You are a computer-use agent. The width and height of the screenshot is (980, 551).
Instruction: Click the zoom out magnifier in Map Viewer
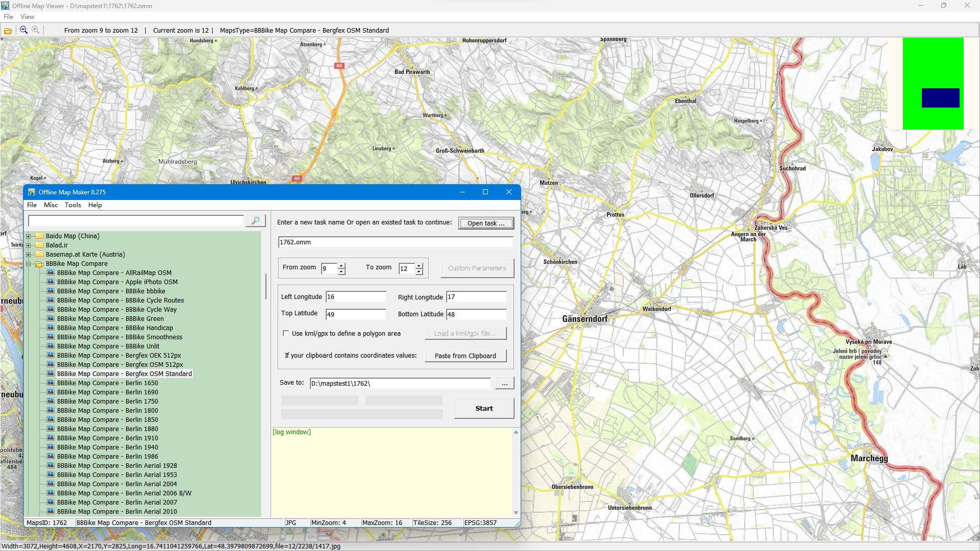pyautogui.click(x=23, y=30)
